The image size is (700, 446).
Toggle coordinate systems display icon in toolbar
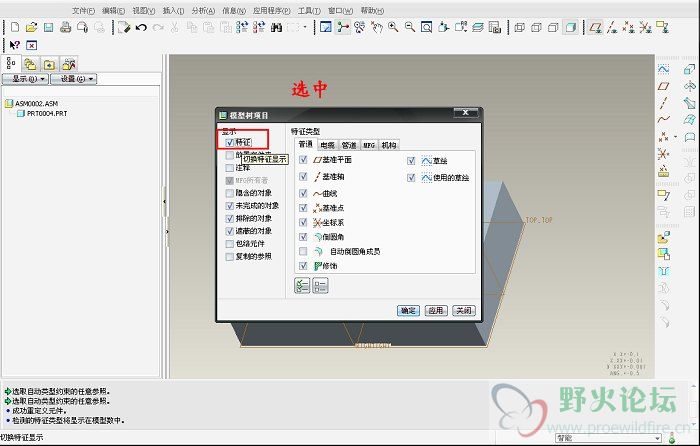(x=645, y=28)
